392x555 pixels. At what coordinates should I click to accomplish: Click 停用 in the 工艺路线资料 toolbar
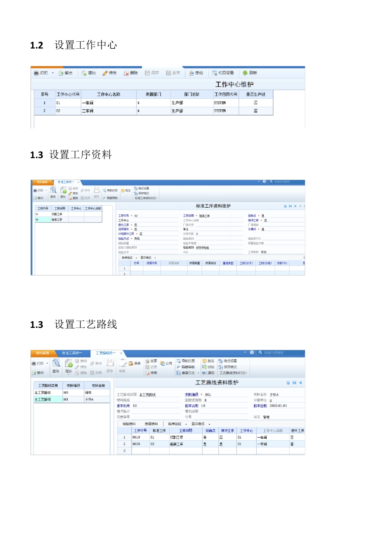pyautogui.click(x=151, y=372)
